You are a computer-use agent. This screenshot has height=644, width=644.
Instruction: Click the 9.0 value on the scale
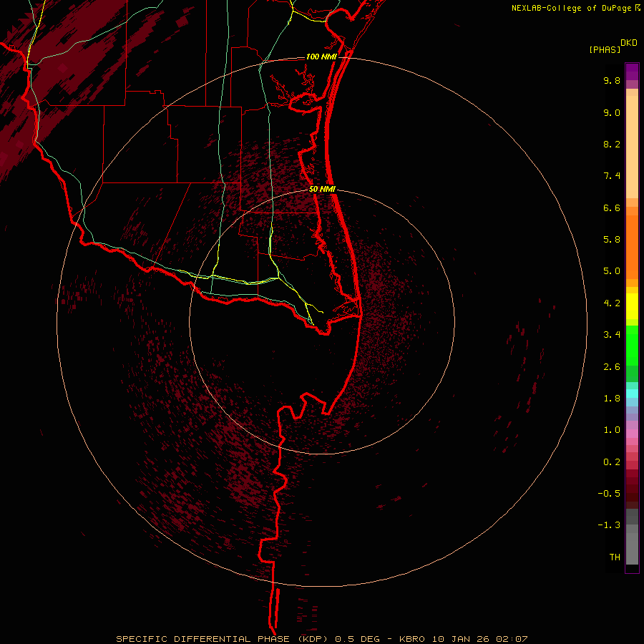coord(612,112)
